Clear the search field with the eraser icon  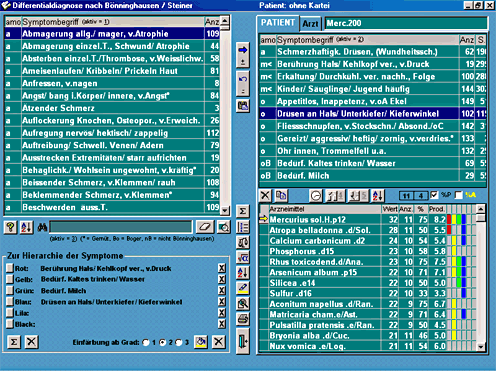(205, 227)
